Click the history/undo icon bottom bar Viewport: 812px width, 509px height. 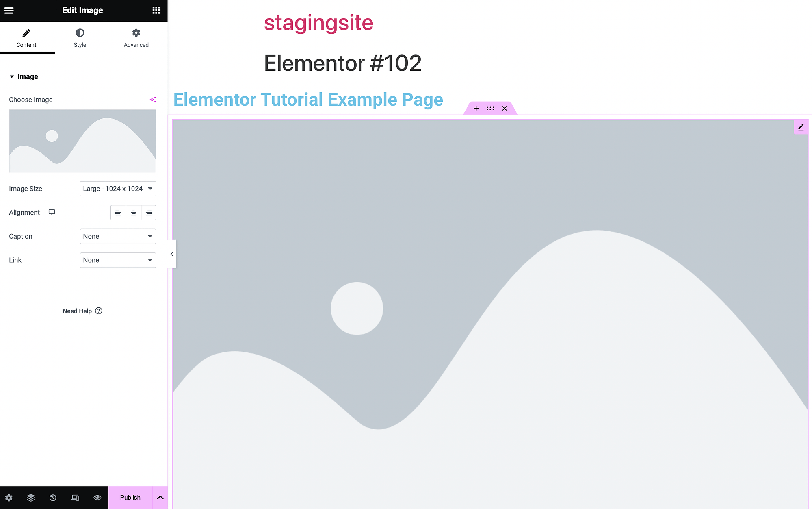tap(53, 497)
